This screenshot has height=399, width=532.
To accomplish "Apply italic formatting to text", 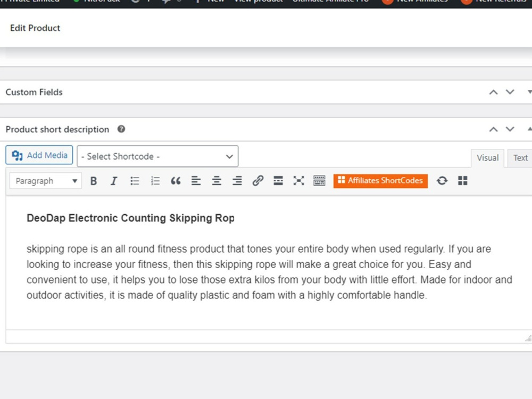I will 114,181.
